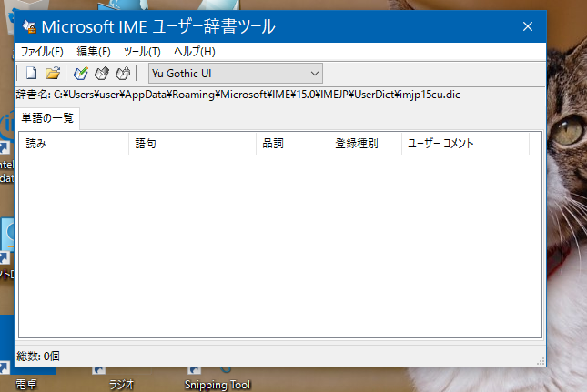Viewport: 587px width, 392px height.
Task: Sort by the 語句 column header
Action: 192,144
